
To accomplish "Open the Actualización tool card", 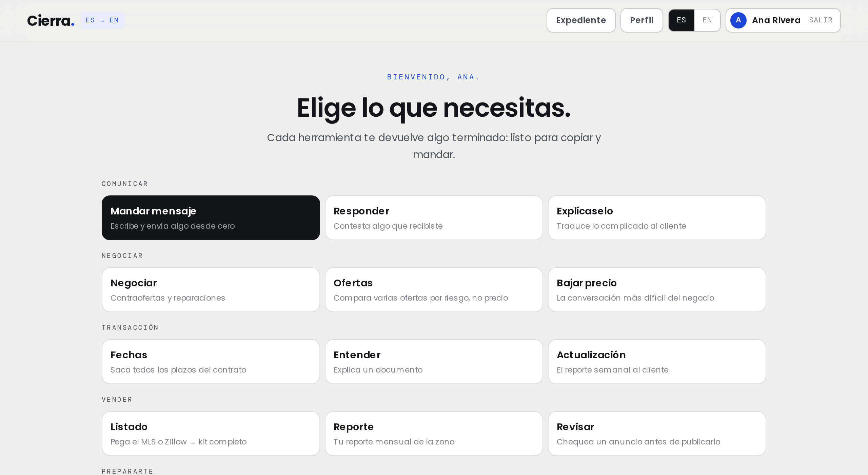I will 657,362.
